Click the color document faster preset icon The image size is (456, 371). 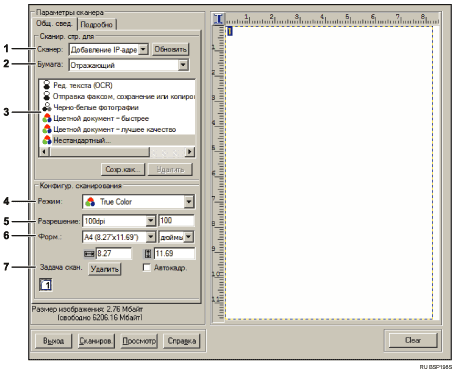point(47,118)
